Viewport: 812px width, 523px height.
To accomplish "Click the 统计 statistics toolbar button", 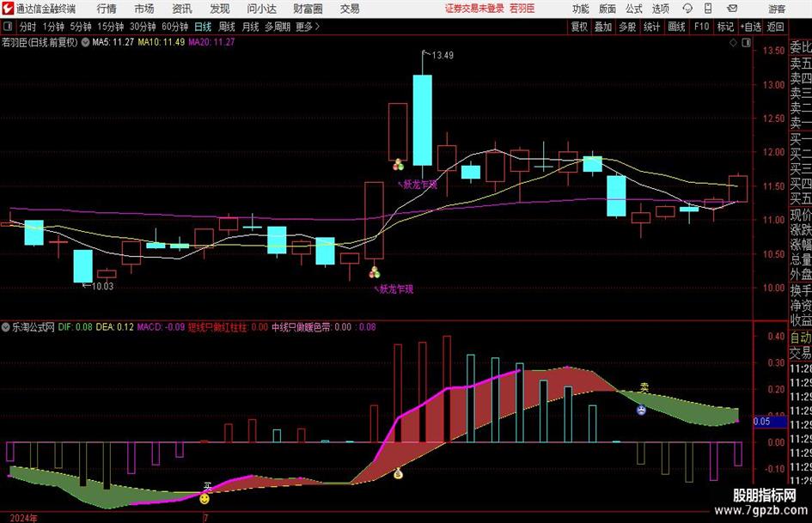I will (x=652, y=27).
